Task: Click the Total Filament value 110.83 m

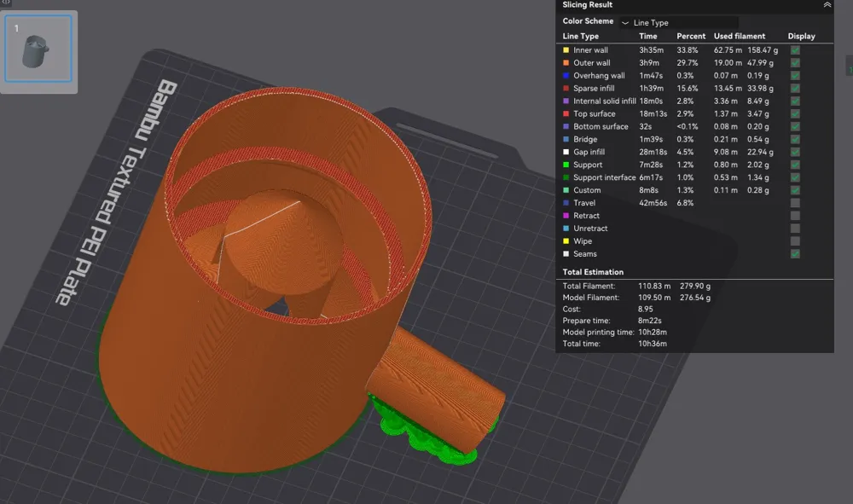Action: click(654, 286)
